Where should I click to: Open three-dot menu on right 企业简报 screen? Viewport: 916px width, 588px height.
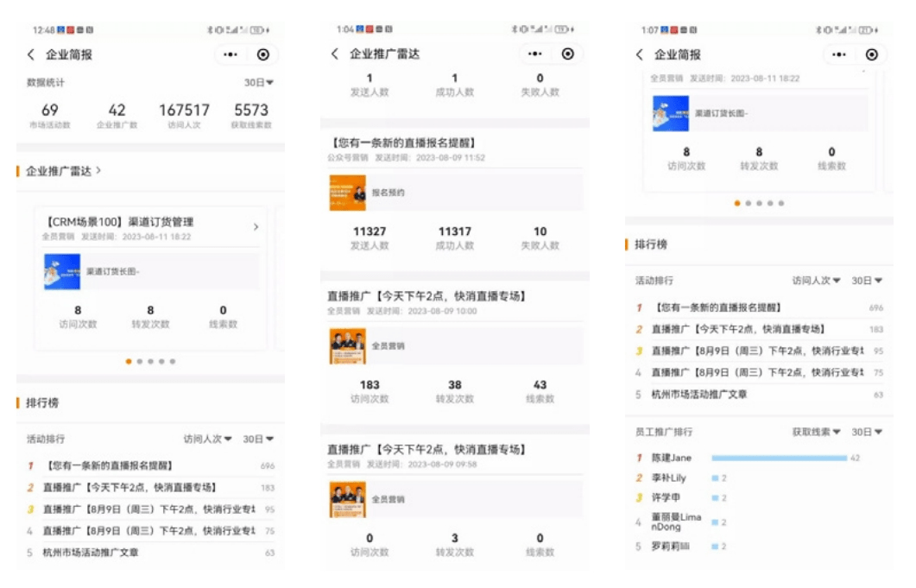pos(839,55)
